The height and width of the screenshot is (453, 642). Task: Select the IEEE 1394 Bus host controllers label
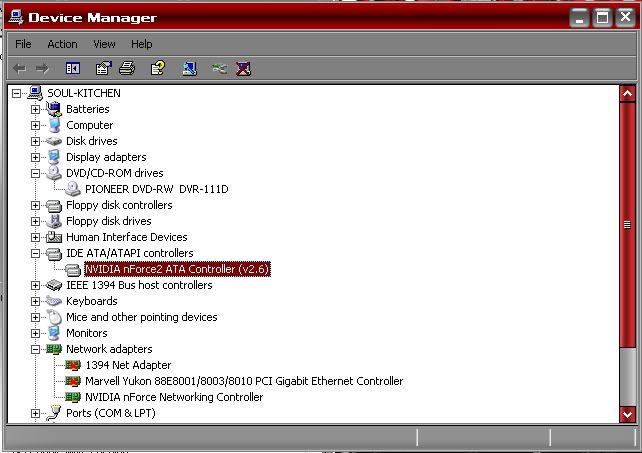click(x=139, y=285)
